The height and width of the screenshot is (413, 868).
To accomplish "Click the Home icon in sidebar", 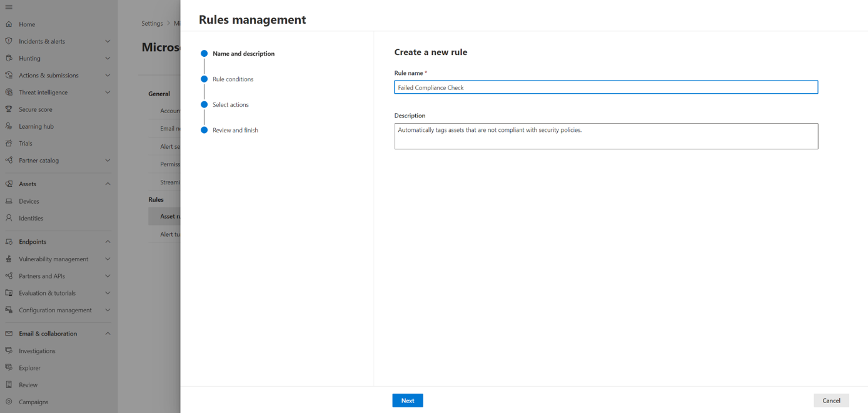I will click(x=9, y=24).
